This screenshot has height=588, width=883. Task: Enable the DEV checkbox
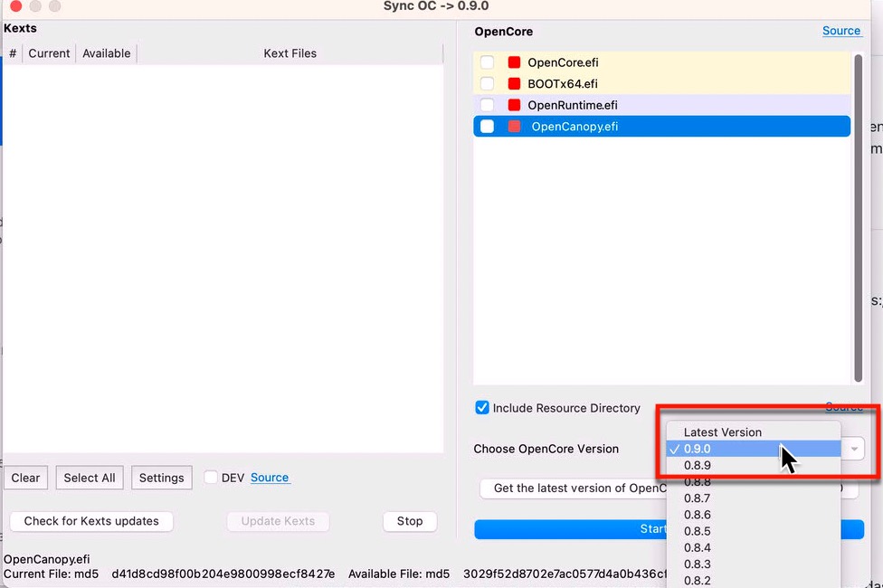tap(211, 477)
